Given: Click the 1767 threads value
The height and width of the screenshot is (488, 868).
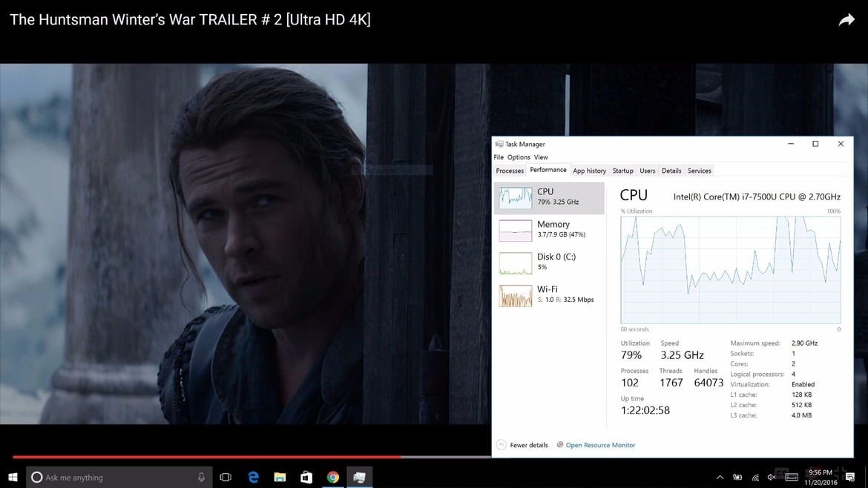Looking at the screenshot, I should point(671,383).
